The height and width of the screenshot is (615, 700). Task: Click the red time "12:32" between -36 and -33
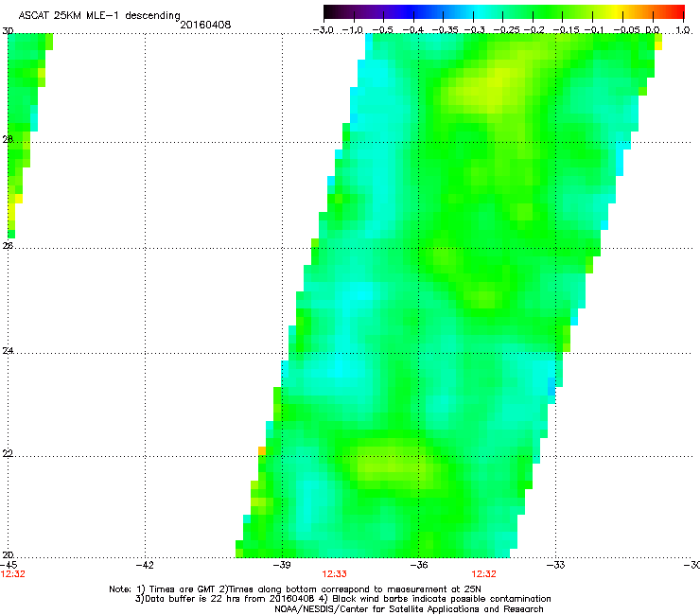pos(484,574)
